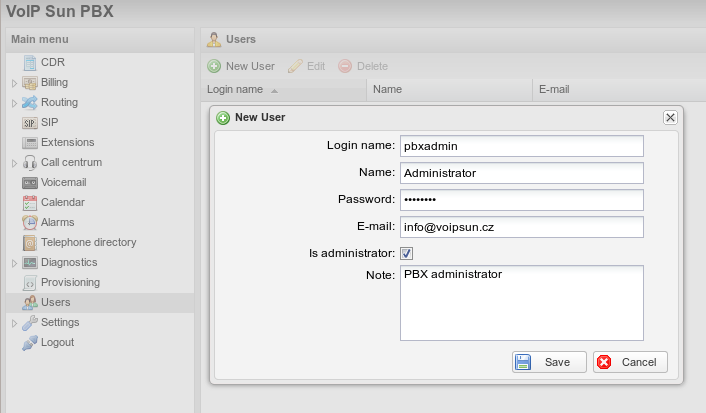Open CDR menu entry
This screenshot has width=706, height=413.
click(x=53, y=62)
